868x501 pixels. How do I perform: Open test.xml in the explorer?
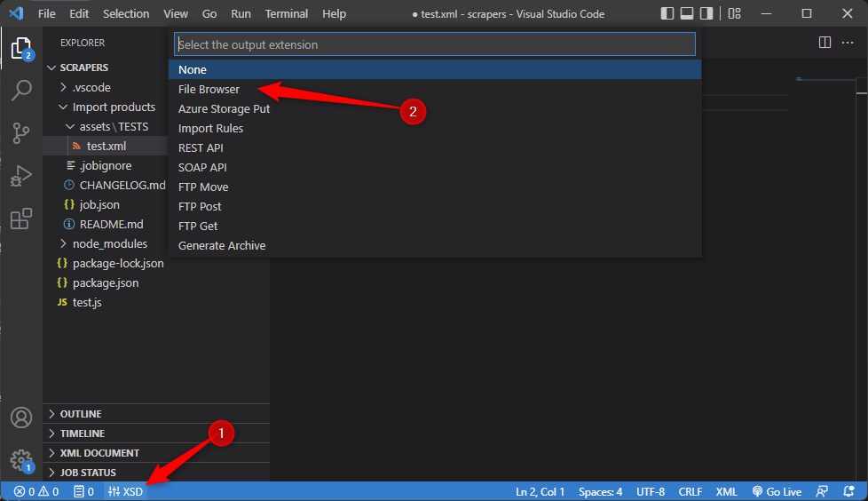click(x=106, y=146)
